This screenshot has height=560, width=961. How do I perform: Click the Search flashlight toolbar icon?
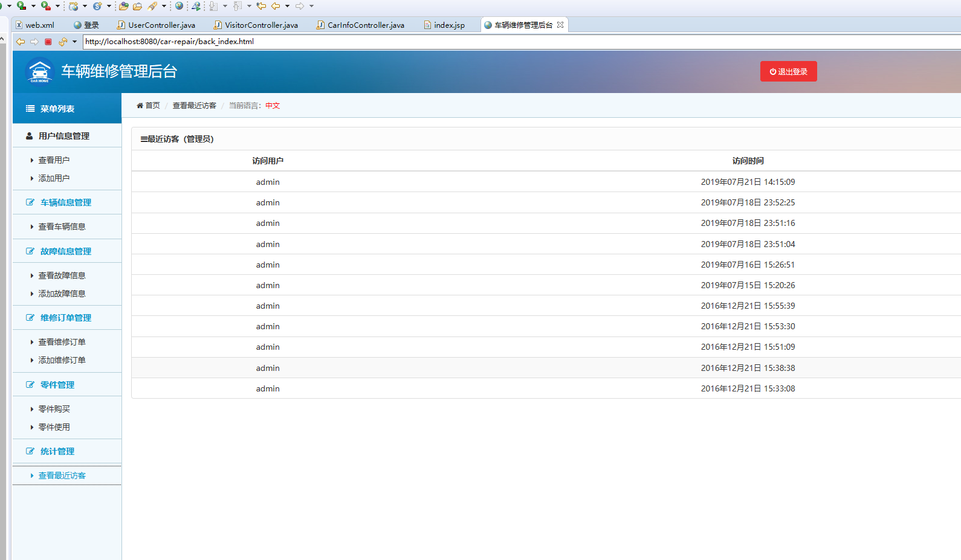(x=152, y=6)
